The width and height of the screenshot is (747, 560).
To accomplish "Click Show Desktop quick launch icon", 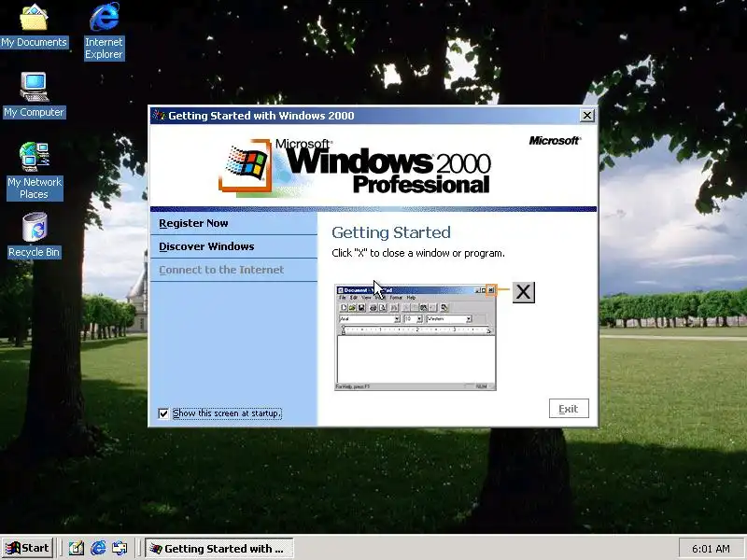I will [77, 549].
